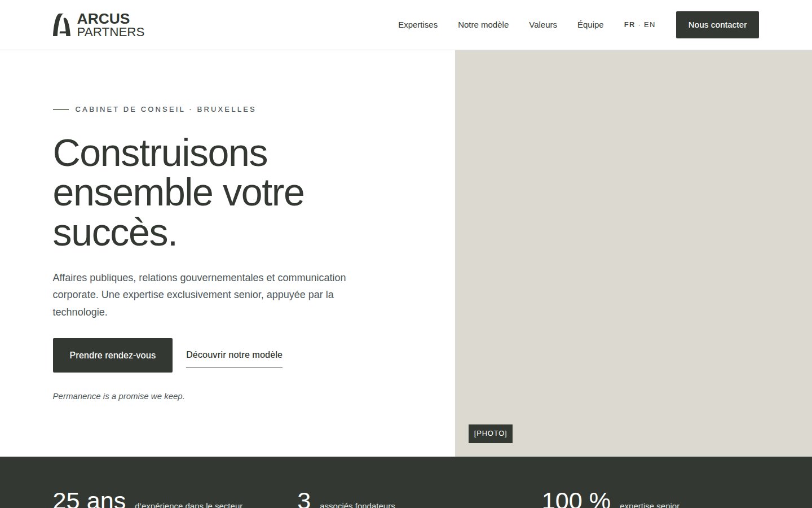Go to the Notre modèle section
Screen dimensions: 812x508
coord(483,25)
